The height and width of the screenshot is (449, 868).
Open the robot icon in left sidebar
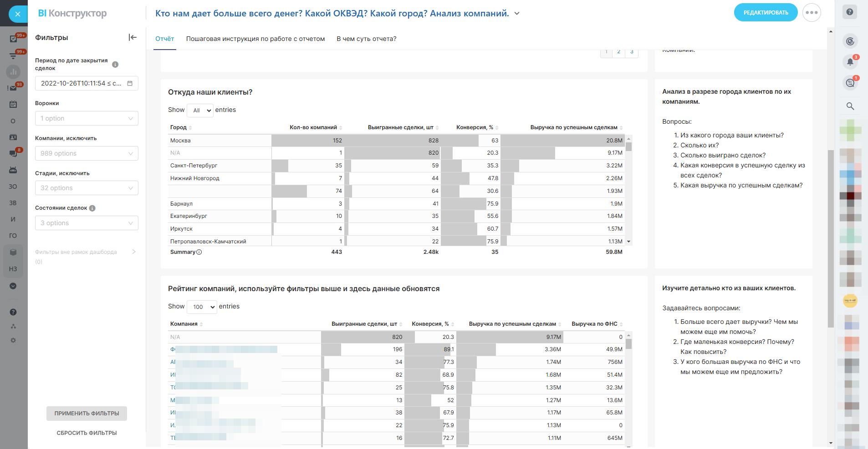coord(13,170)
